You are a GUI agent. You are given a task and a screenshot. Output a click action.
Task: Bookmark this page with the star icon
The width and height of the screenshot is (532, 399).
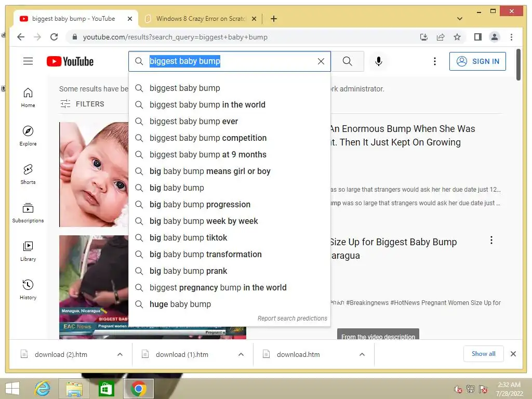click(x=457, y=37)
